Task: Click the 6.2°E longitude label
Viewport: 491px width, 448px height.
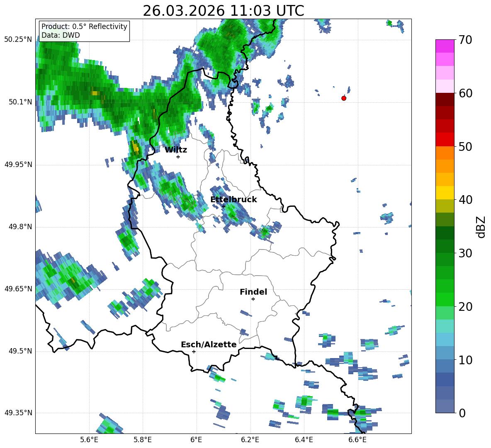Action: click(250, 440)
